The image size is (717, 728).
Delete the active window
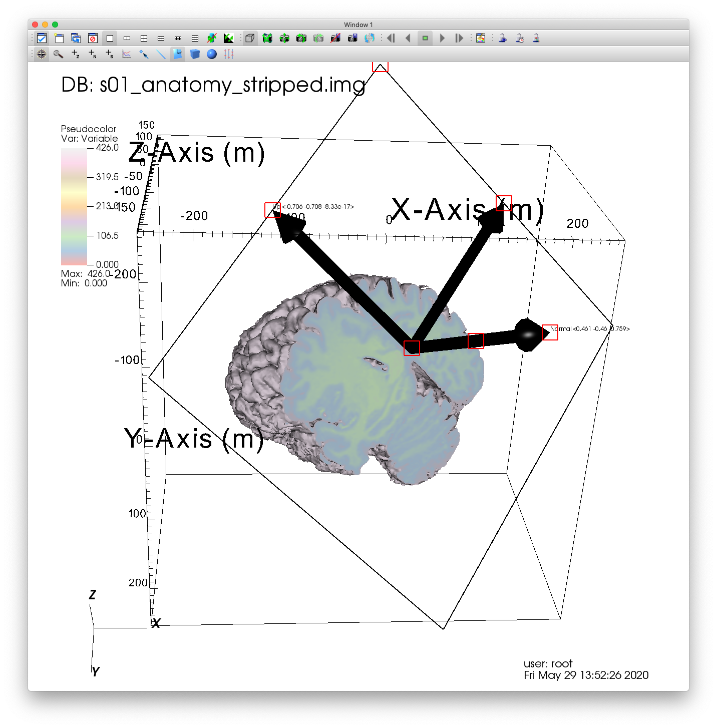tap(93, 39)
